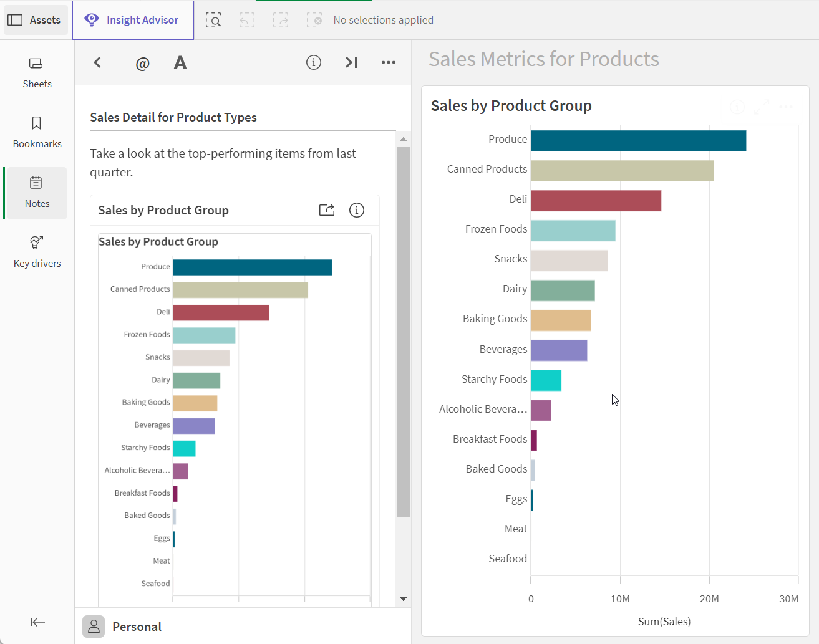The image size is (819, 644).
Task: Click main chart title Sales by Product Group
Action: (x=511, y=106)
